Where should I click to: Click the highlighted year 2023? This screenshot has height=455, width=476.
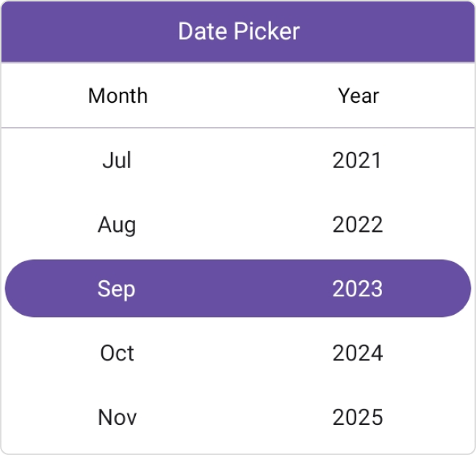tap(357, 288)
